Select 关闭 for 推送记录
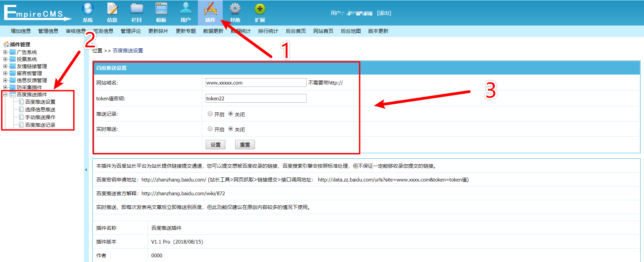644x262 pixels. [x=230, y=114]
